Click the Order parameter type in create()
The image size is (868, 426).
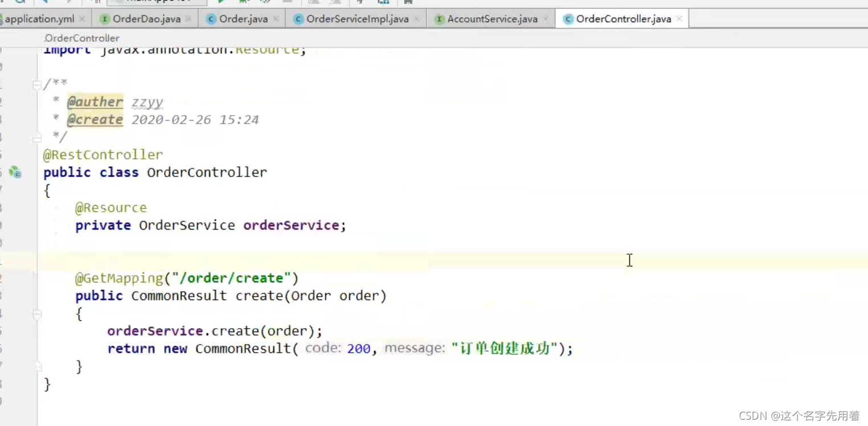tap(311, 296)
